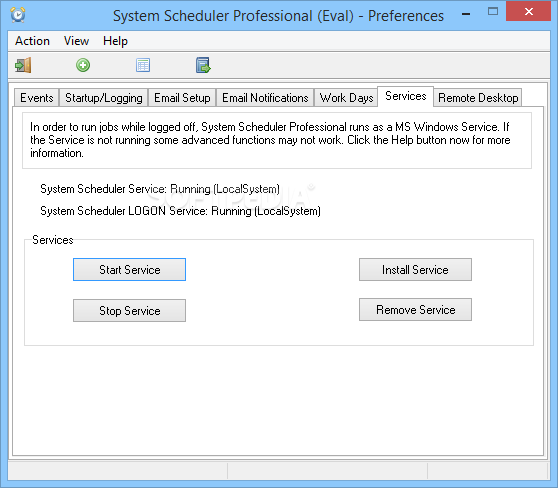This screenshot has height=488, width=558.
Task: Open the View menu
Action: coord(76,41)
